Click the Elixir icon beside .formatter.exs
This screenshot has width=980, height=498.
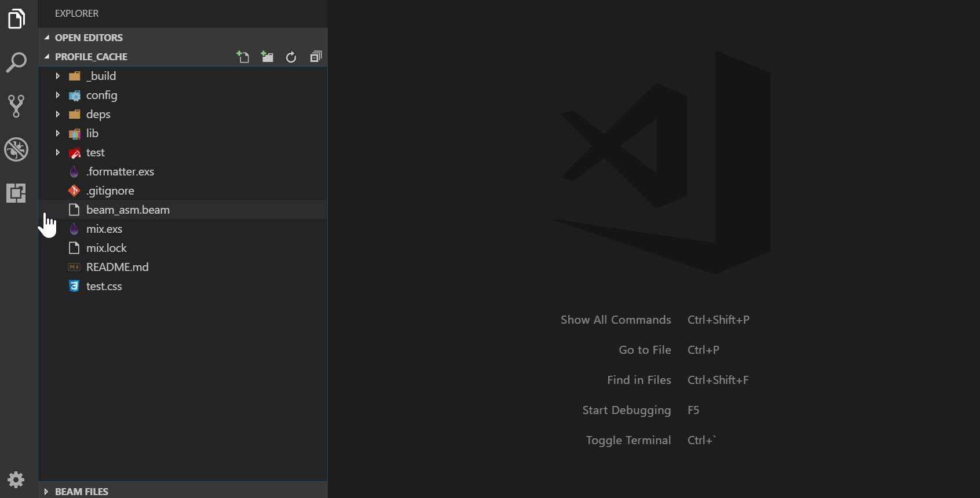(x=74, y=171)
